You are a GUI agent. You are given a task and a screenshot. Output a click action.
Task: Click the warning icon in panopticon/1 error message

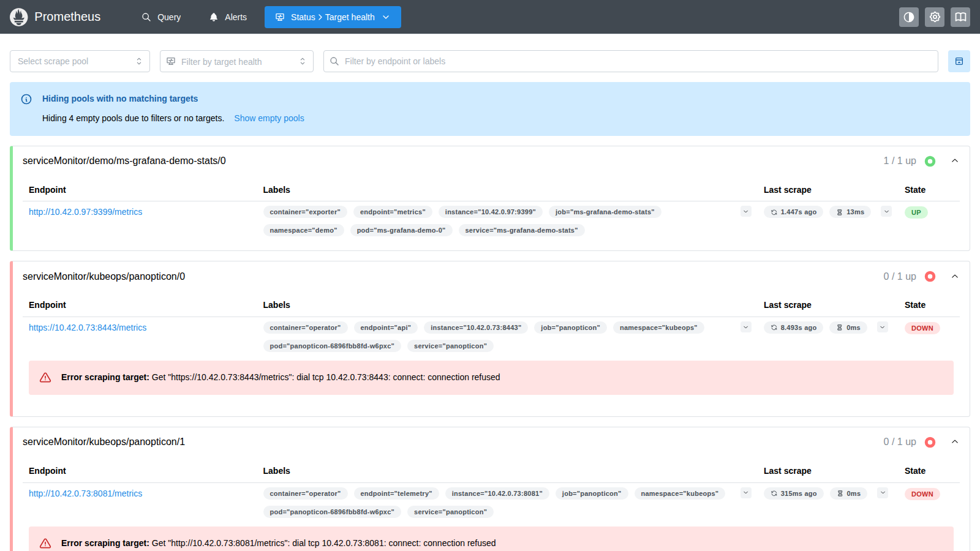point(45,543)
